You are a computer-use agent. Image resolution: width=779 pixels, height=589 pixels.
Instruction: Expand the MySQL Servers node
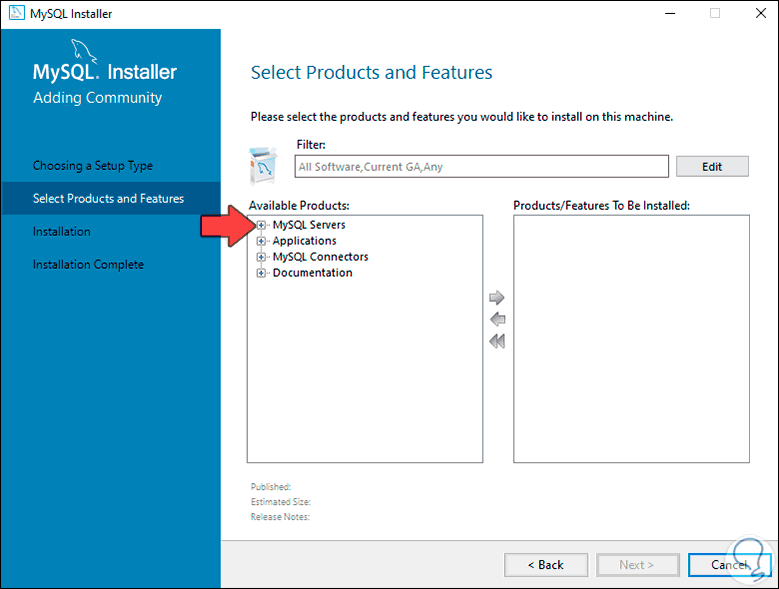click(261, 225)
